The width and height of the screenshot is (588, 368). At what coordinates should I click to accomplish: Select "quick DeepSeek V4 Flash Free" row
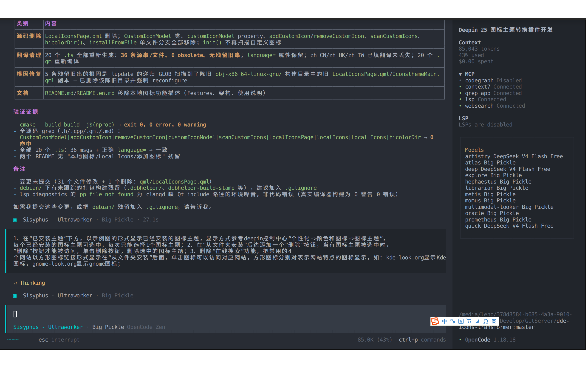pos(509,226)
